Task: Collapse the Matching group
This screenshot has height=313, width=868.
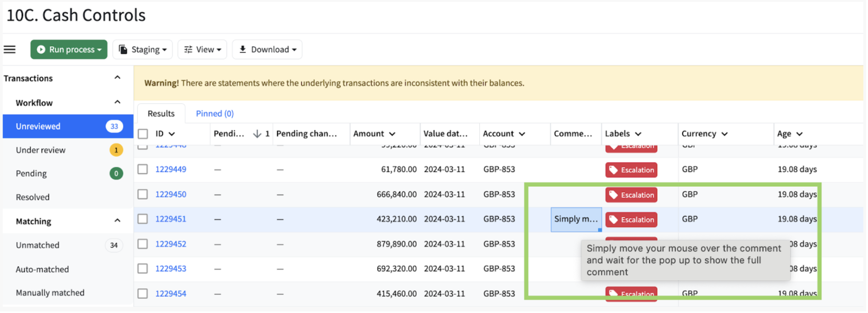Action: 117,221
